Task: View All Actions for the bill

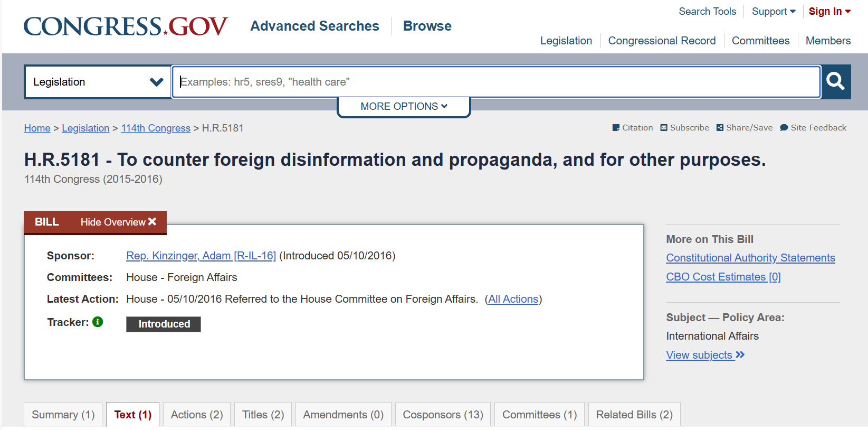Action: 513,299
